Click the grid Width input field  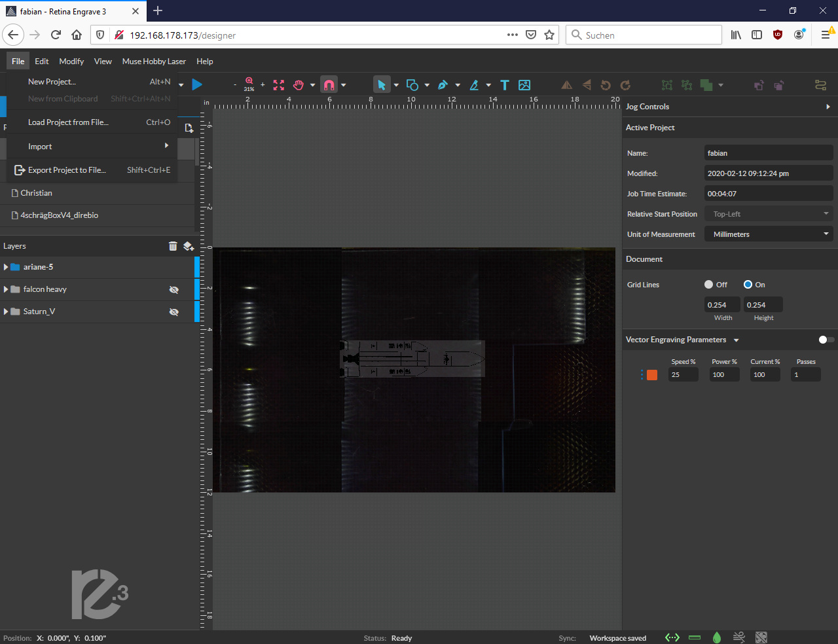tap(723, 304)
